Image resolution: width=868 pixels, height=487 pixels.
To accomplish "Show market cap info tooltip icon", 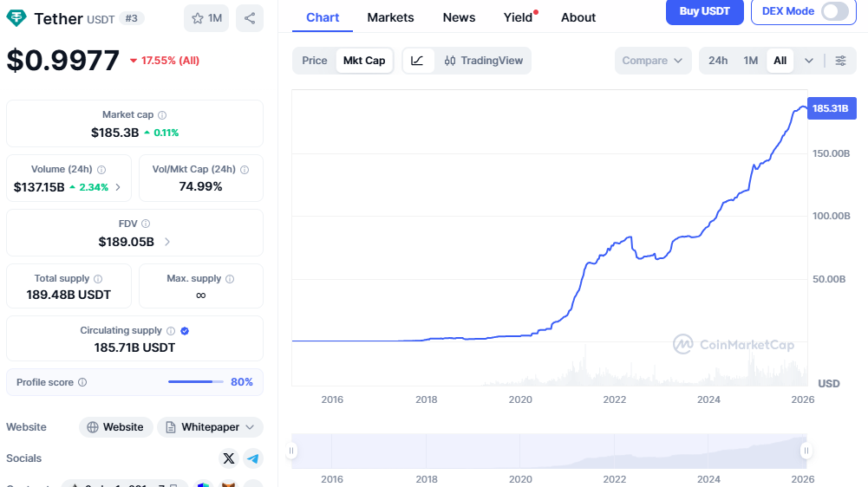I will pyautogui.click(x=162, y=115).
